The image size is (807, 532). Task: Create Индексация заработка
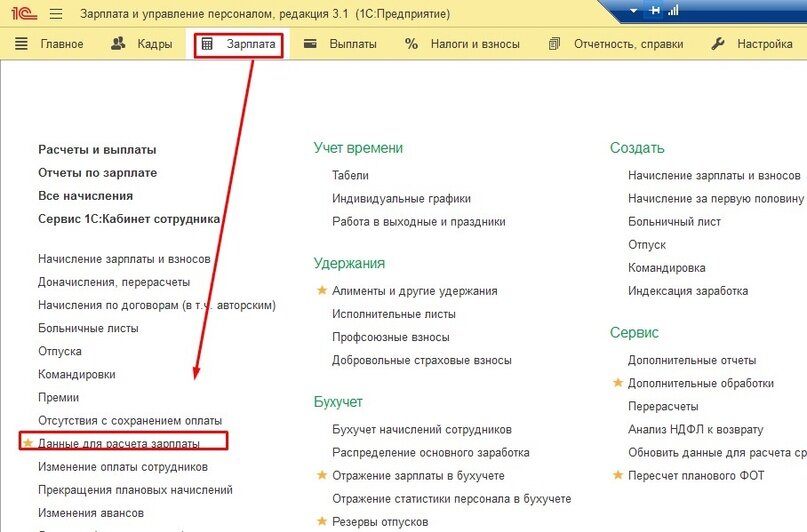point(688,291)
